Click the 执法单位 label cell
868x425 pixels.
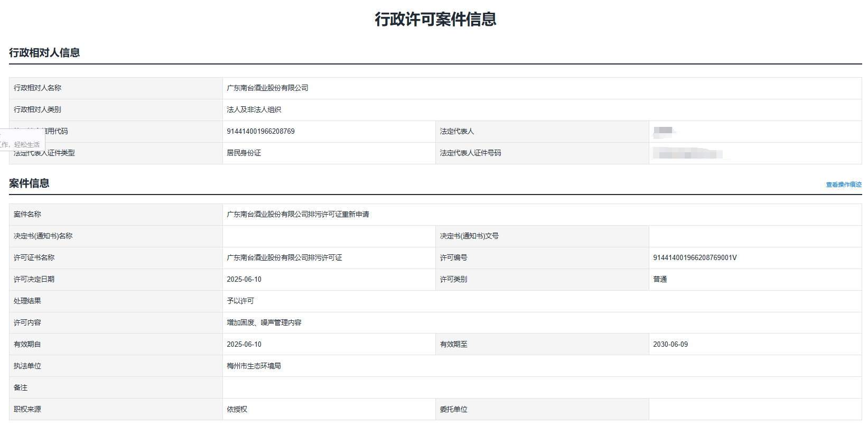tap(116, 366)
